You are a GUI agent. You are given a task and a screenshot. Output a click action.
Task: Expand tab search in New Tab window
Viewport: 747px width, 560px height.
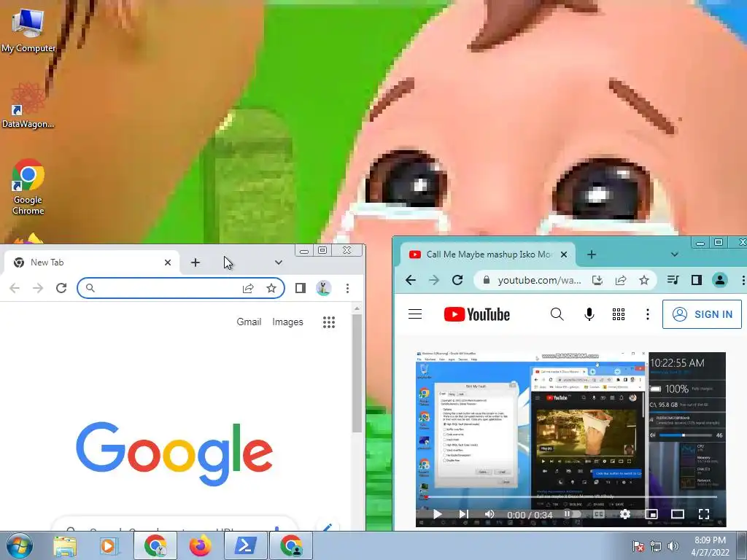[278, 262]
